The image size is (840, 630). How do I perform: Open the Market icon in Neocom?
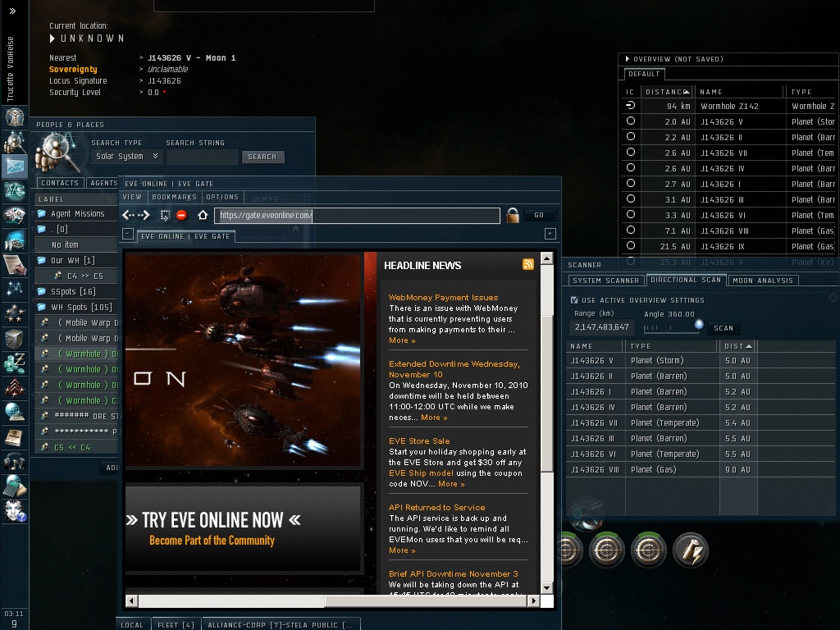tap(15, 216)
